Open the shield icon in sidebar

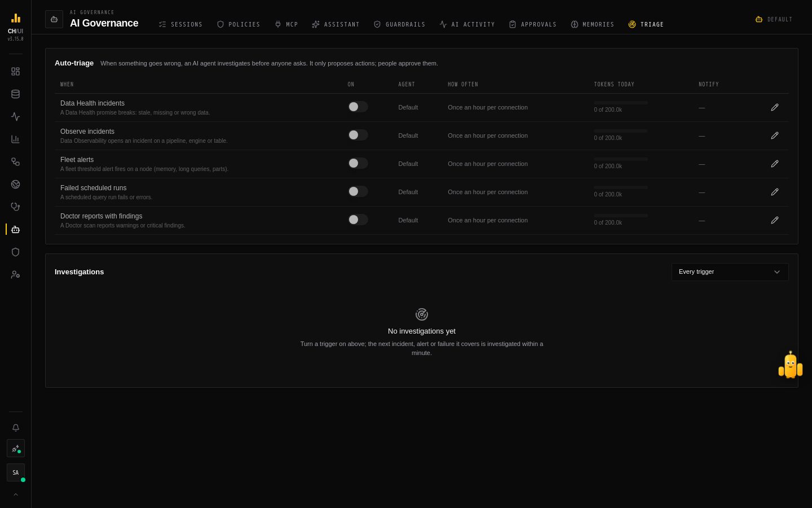tap(15, 252)
